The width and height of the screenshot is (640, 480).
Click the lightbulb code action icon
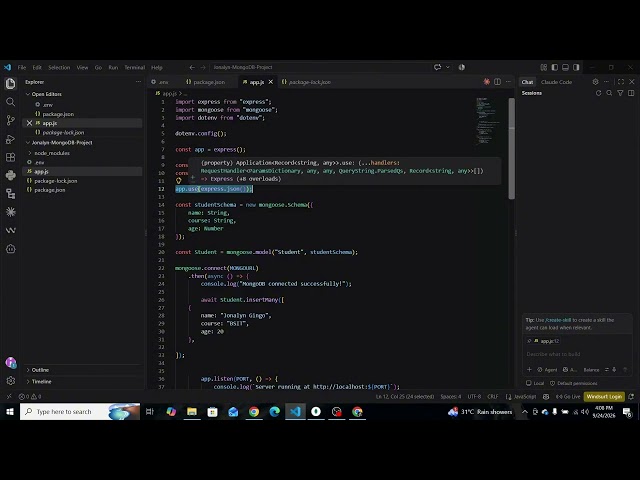[178, 180]
